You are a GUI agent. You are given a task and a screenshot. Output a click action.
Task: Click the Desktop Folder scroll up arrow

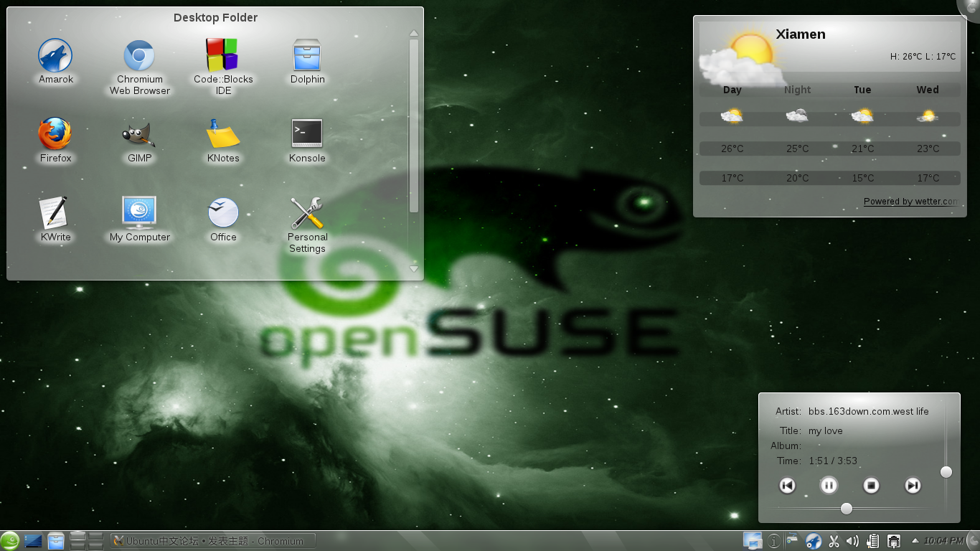(x=414, y=33)
